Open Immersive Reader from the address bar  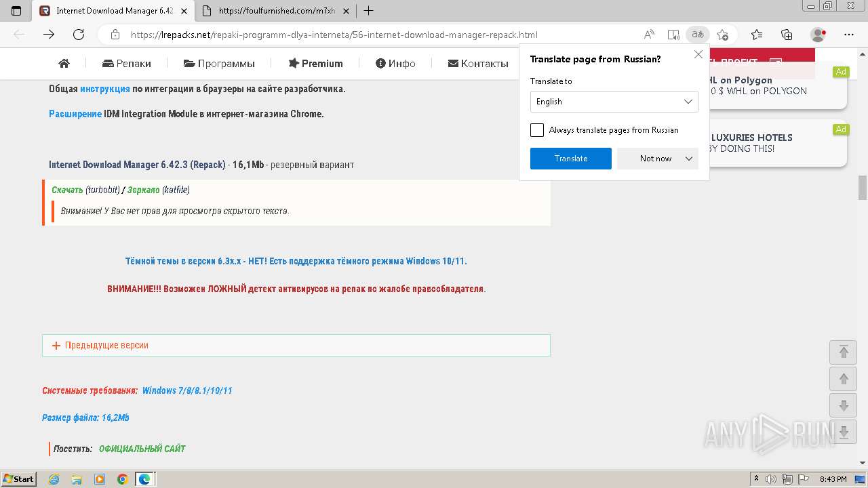[673, 35]
